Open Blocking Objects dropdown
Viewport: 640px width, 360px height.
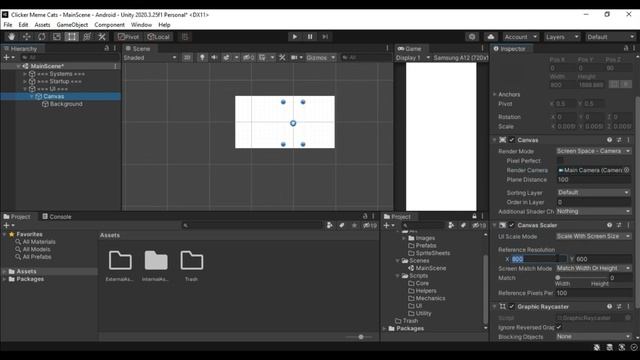594,337
